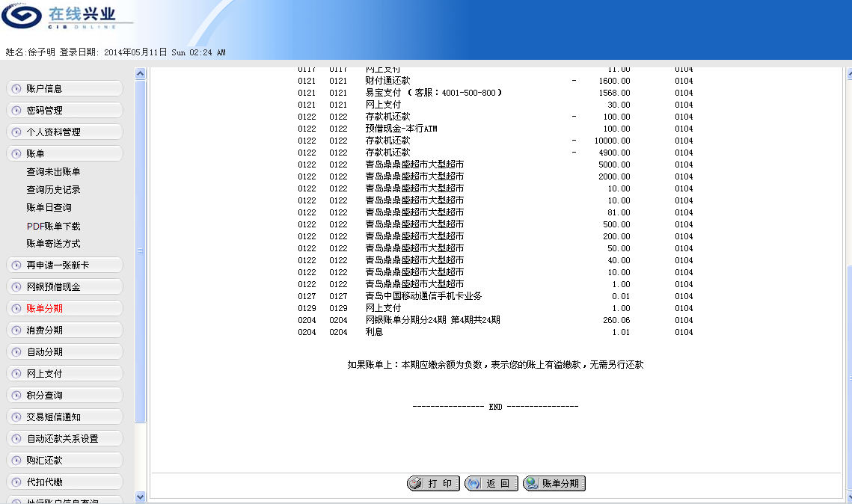Click the overpayment notice text
The height and width of the screenshot is (504, 852).
pyautogui.click(x=495, y=364)
